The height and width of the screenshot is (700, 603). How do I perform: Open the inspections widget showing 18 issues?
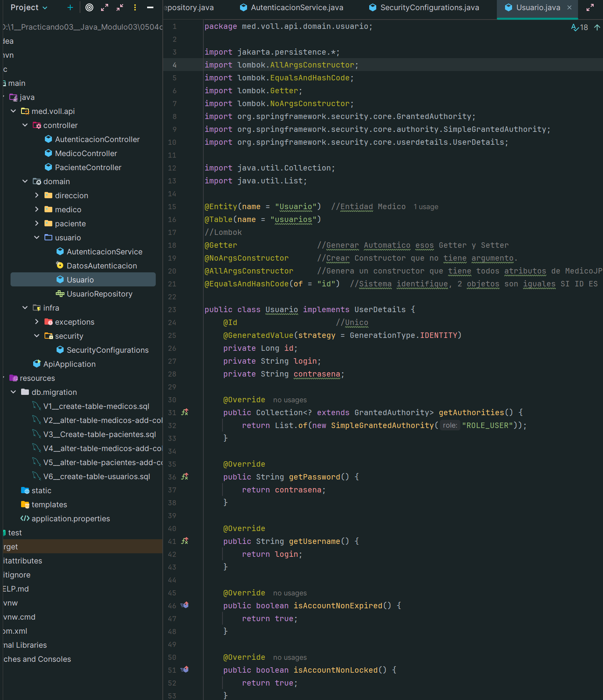(580, 27)
